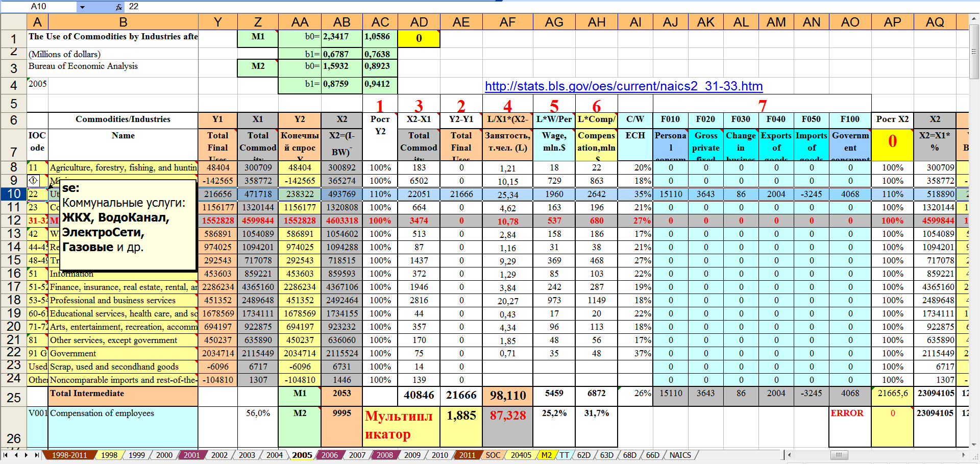
Task: Select the row 12 header
Action: pyautogui.click(x=13, y=221)
